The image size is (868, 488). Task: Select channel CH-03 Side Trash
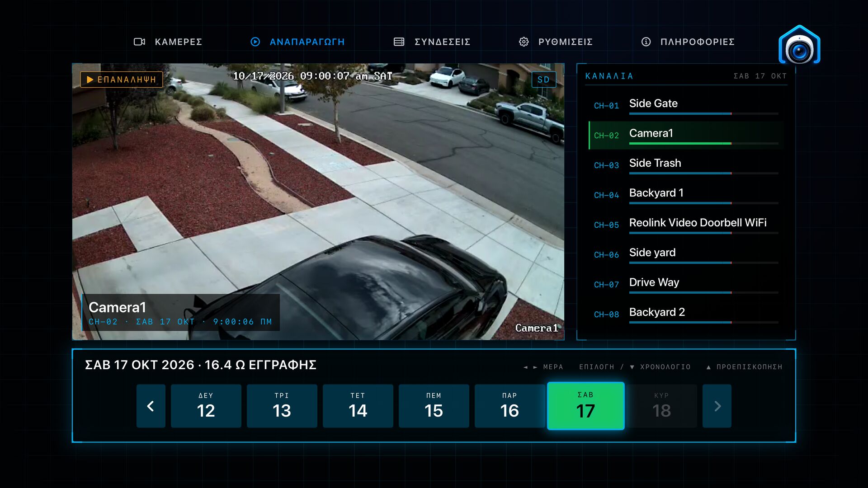pyautogui.click(x=686, y=165)
